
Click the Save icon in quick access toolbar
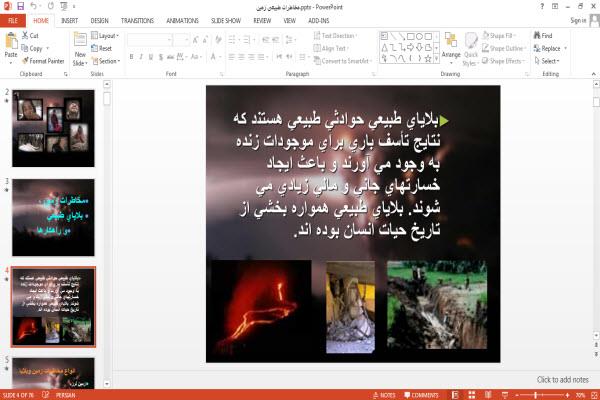pos(20,6)
